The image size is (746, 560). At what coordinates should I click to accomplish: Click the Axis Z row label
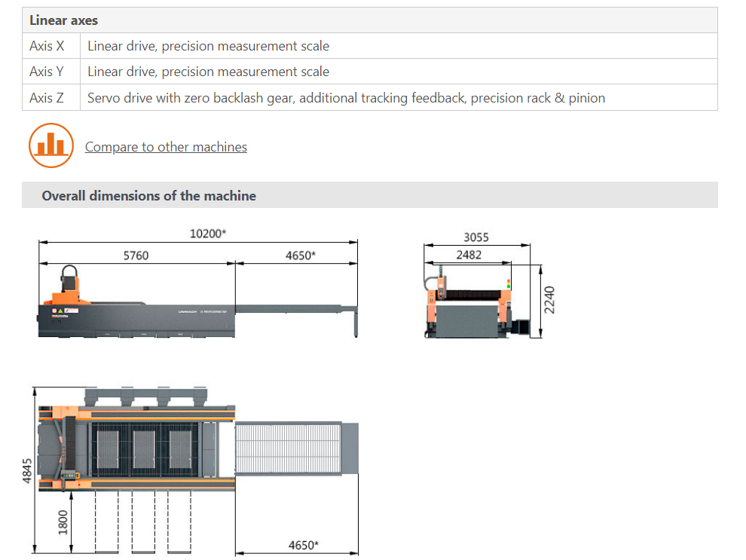pos(47,98)
